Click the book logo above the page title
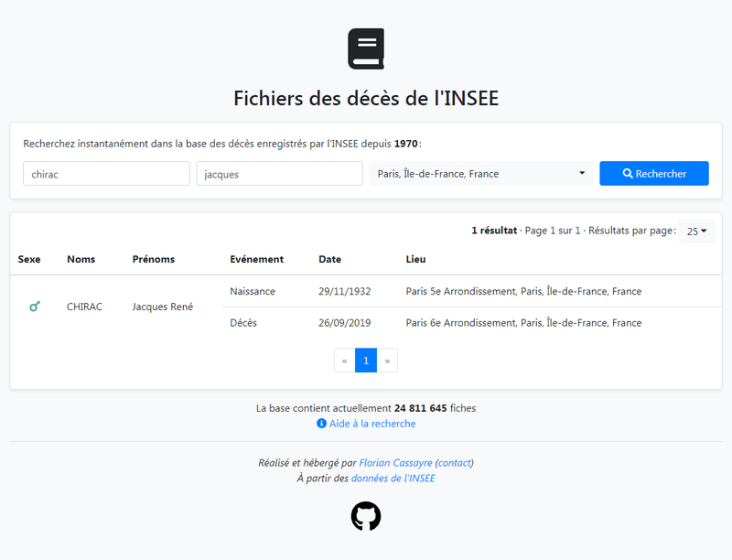Image resolution: width=732 pixels, height=560 pixels. click(365, 48)
